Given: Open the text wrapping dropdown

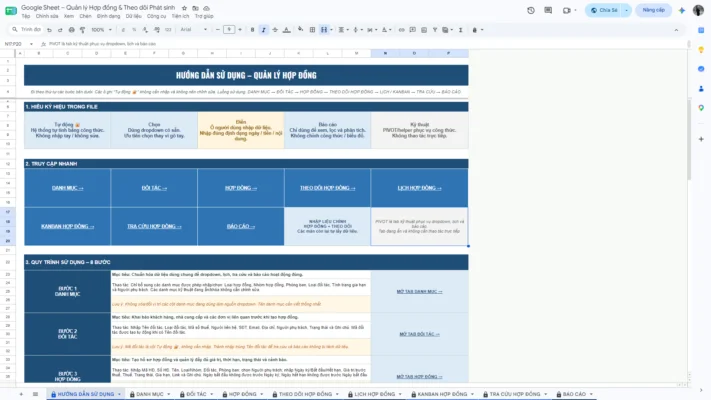Looking at the screenshot, I should tap(371, 30).
